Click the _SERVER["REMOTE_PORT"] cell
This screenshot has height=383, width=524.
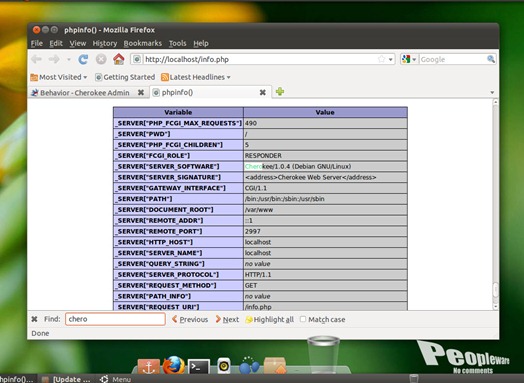coord(178,231)
